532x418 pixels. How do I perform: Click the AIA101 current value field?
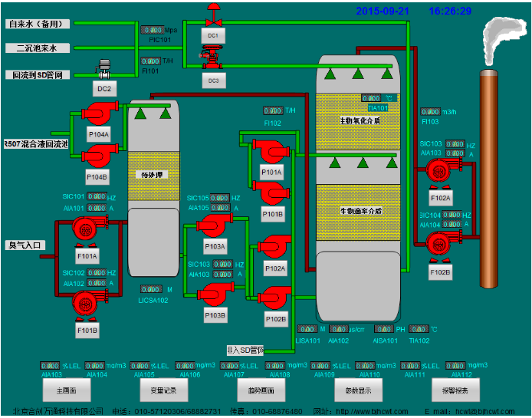click(97, 208)
